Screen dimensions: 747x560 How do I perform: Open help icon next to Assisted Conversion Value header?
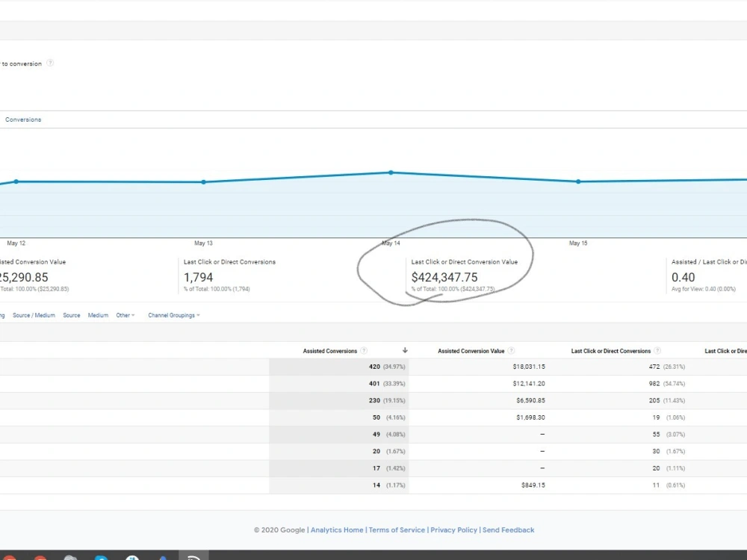tap(511, 350)
